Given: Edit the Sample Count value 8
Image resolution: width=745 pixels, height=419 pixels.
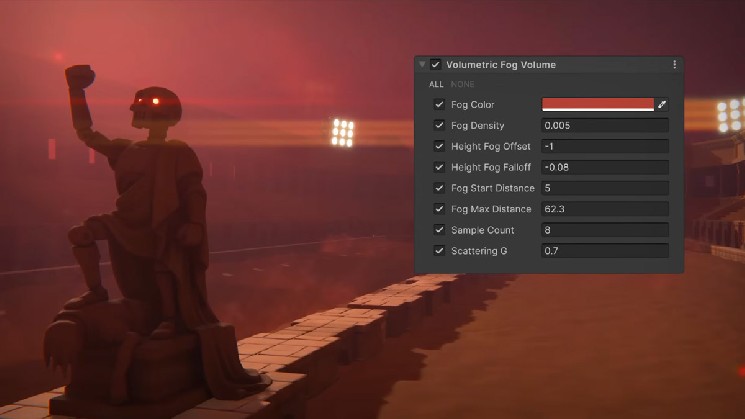Looking at the screenshot, I should click(x=605, y=230).
